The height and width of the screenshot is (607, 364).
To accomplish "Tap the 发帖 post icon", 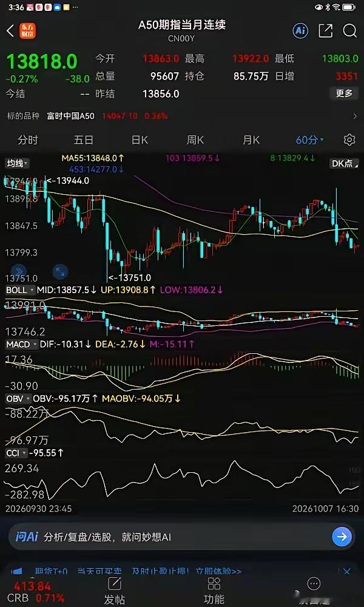I will (x=114, y=584).
